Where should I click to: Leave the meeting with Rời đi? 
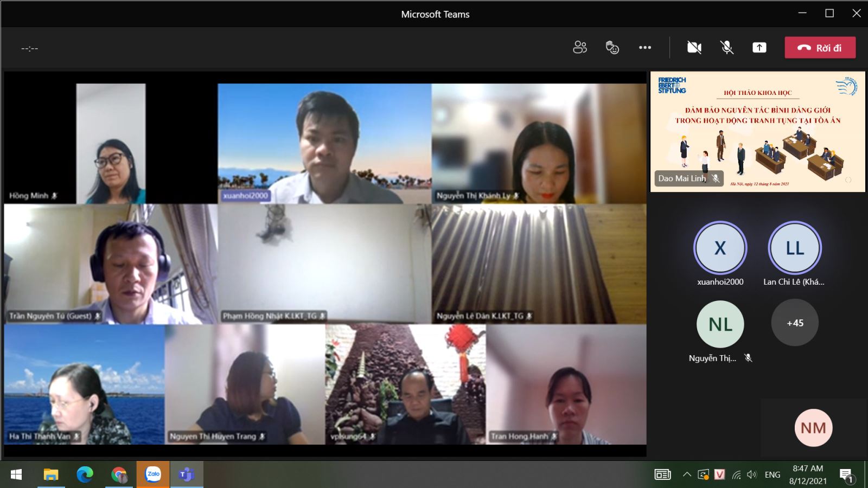820,48
